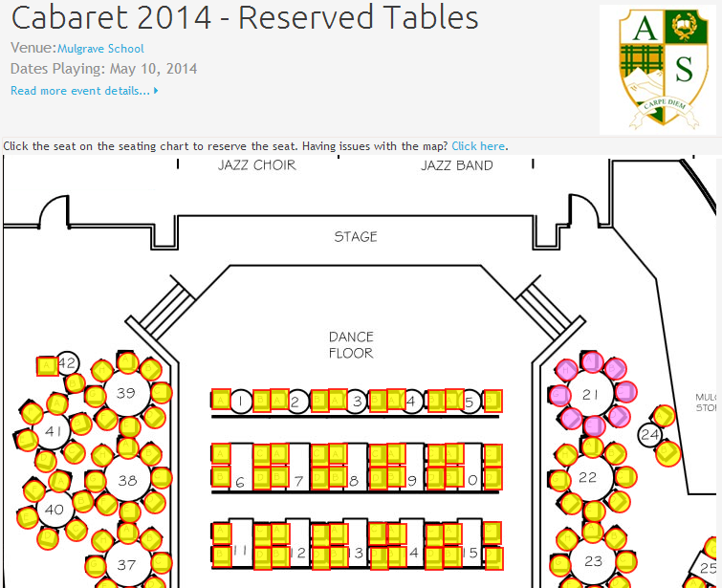This screenshot has width=722, height=588.
Task: Click the school crest logo
Action: pyautogui.click(x=660, y=69)
